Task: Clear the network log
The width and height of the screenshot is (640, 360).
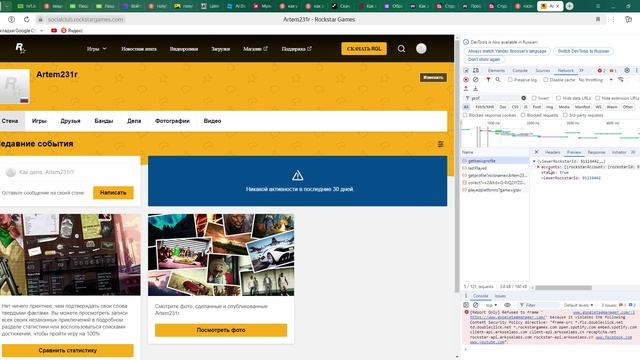Action: coord(476,80)
